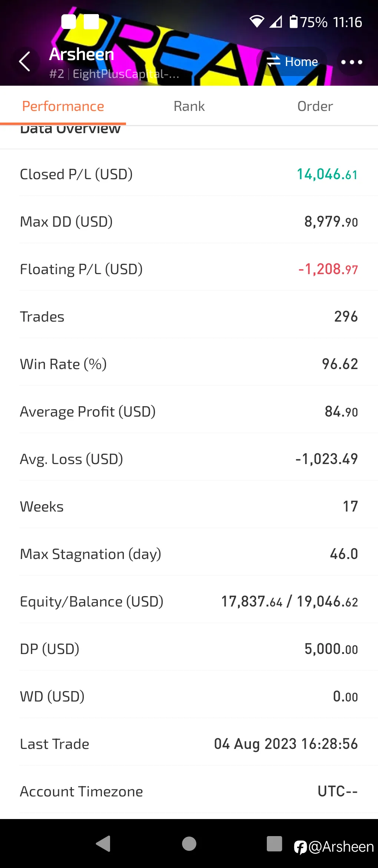Screen dimensions: 378x868
Task: Tap the Max DD (USD) row
Action: (189, 222)
